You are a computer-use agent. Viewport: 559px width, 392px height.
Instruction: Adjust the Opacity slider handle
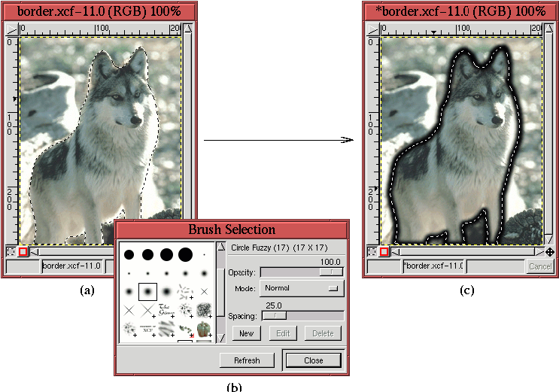(331, 272)
